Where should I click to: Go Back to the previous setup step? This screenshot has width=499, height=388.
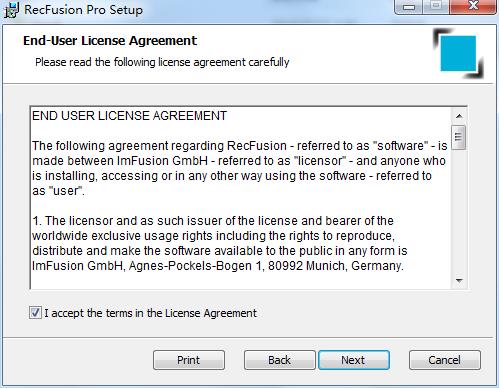pyautogui.click(x=279, y=360)
